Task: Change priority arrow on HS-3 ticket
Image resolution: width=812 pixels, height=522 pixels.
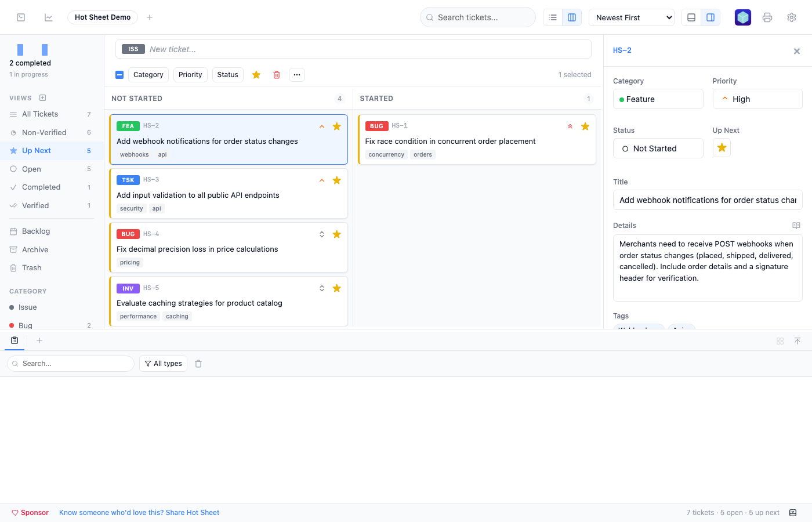Action: (x=322, y=180)
